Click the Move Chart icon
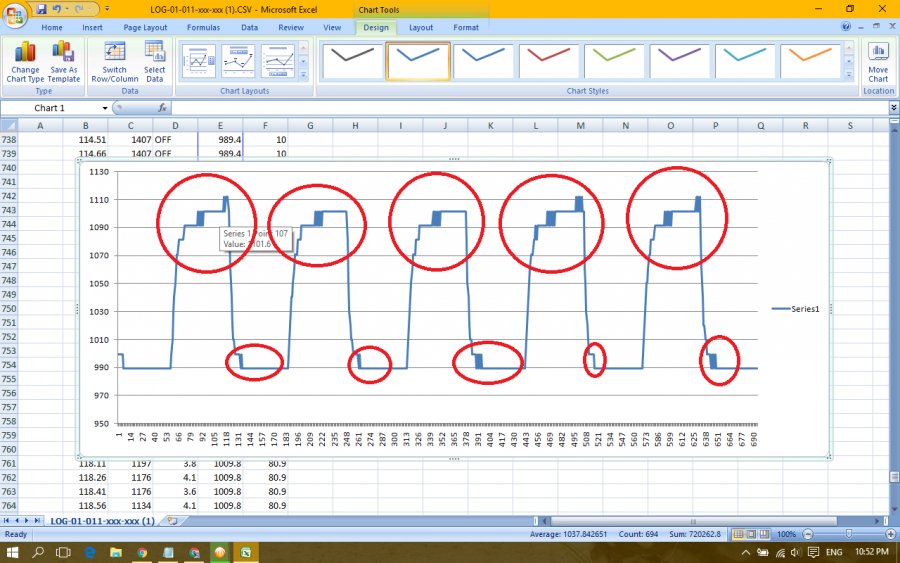 click(878, 60)
